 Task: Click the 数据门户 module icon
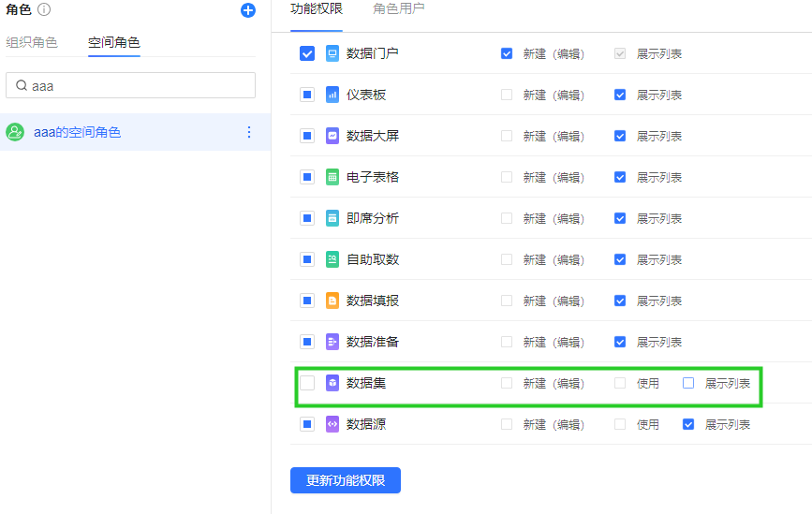coord(332,53)
